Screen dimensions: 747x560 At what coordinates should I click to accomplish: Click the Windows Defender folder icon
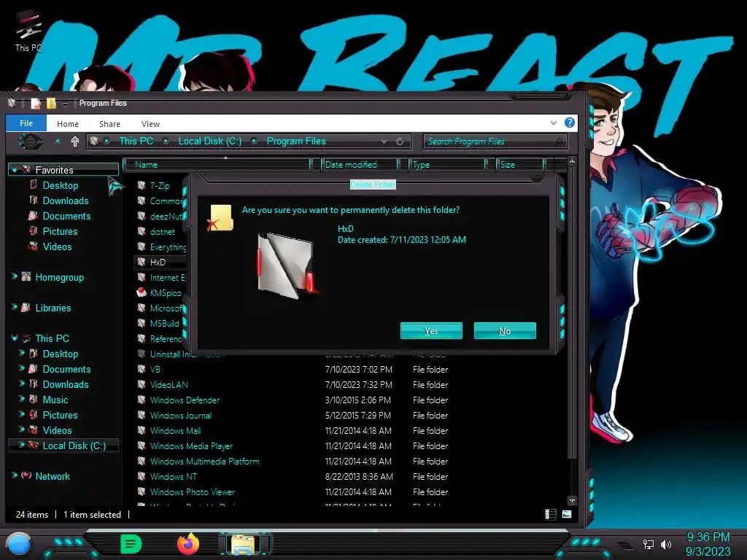tap(142, 400)
